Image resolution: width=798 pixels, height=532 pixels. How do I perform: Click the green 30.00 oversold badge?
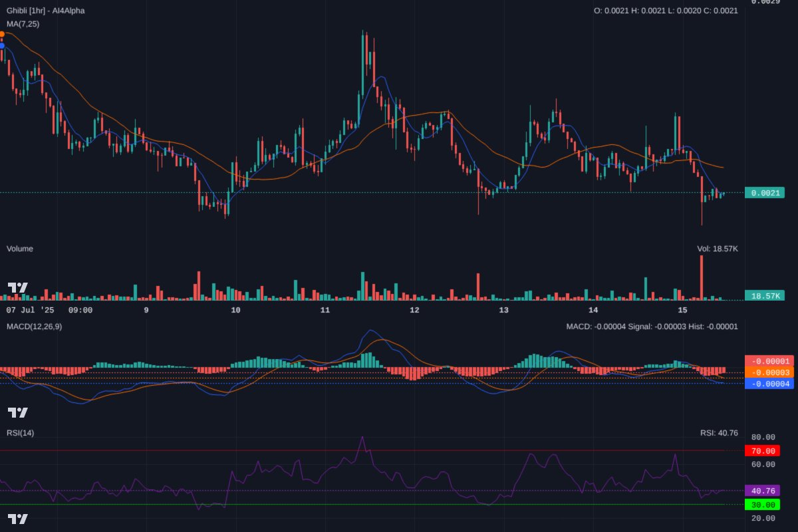click(x=762, y=505)
